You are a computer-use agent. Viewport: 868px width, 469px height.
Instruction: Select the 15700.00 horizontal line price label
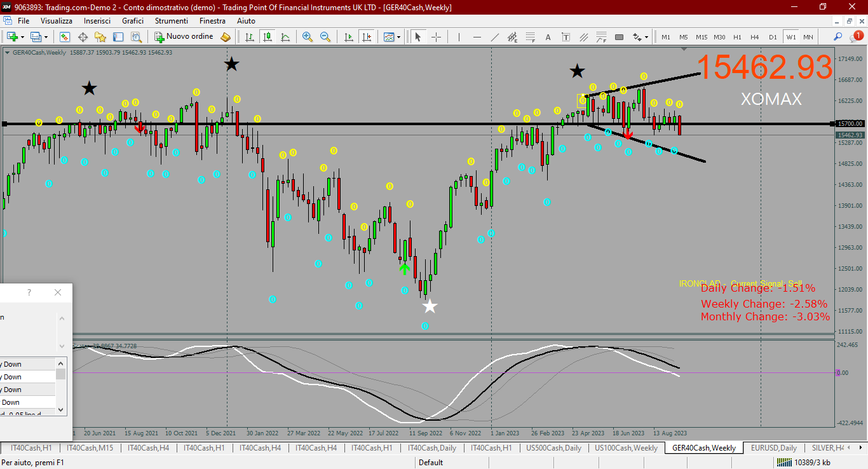[x=850, y=124]
